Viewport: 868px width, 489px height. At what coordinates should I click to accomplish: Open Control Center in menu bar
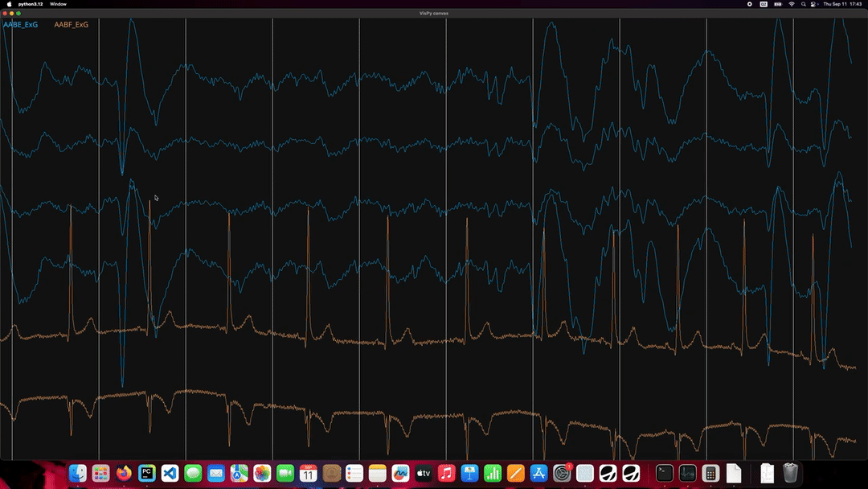pyautogui.click(x=813, y=4)
